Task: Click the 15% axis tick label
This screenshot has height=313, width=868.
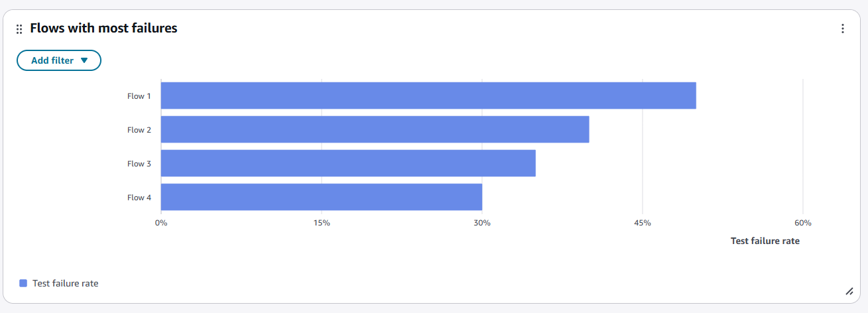Action: (x=322, y=223)
